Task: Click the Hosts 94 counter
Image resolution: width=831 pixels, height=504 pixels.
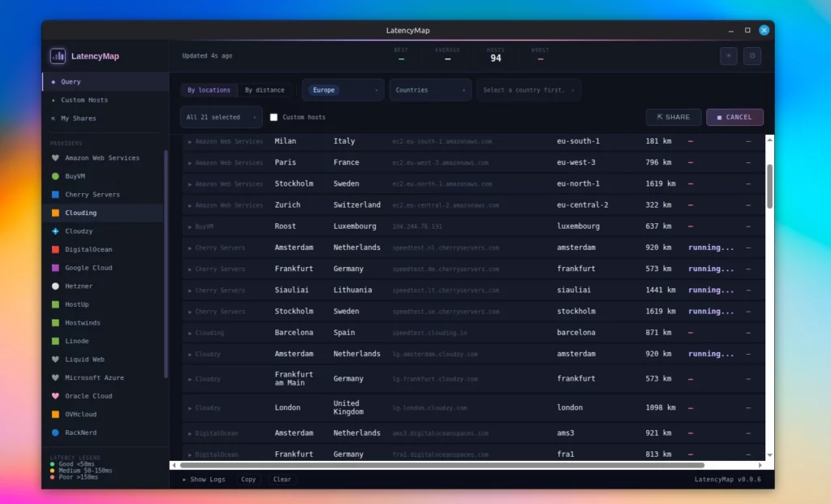Action: click(x=496, y=54)
